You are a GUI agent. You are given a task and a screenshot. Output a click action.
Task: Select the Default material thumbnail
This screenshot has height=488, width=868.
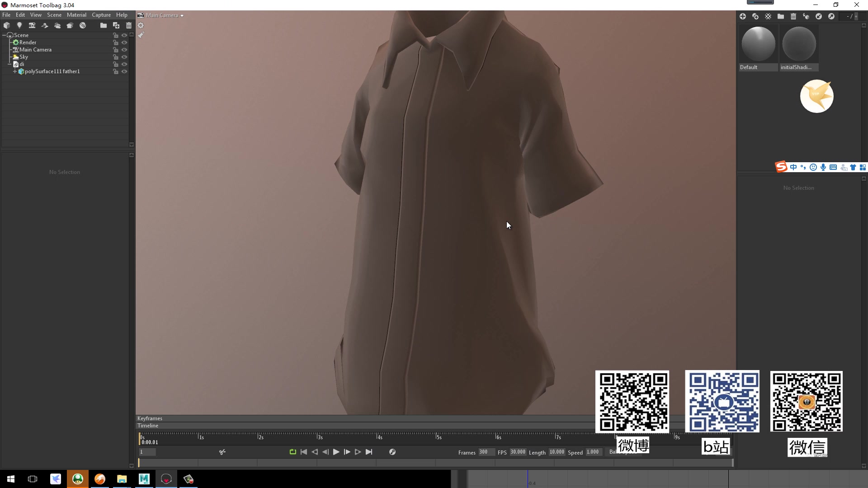click(x=758, y=48)
